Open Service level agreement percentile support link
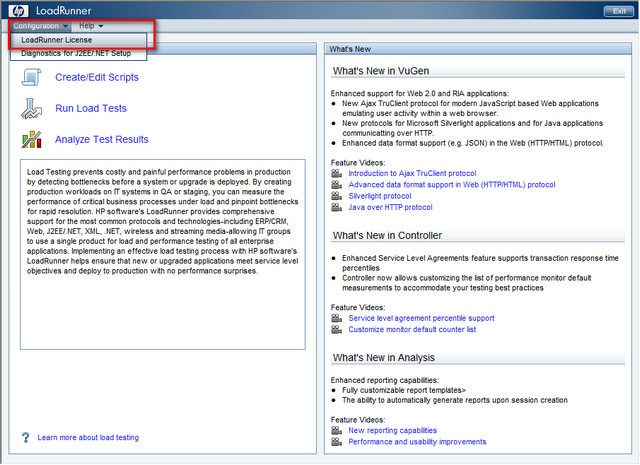This screenshot has width=640, height=465. coord(421,318)
